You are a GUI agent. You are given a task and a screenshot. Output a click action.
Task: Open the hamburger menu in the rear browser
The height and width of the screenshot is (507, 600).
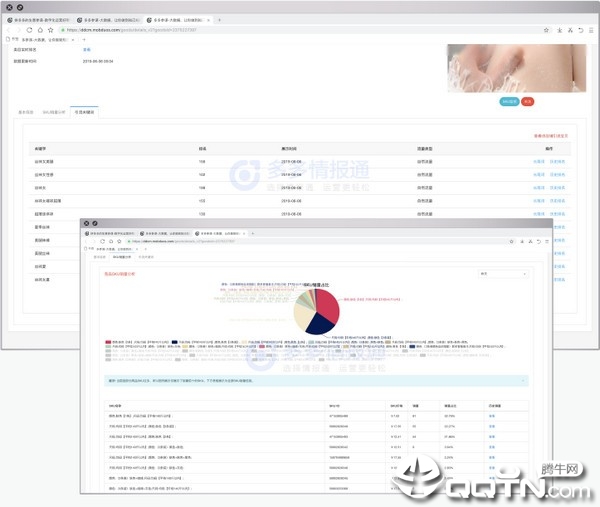(591, 30)
